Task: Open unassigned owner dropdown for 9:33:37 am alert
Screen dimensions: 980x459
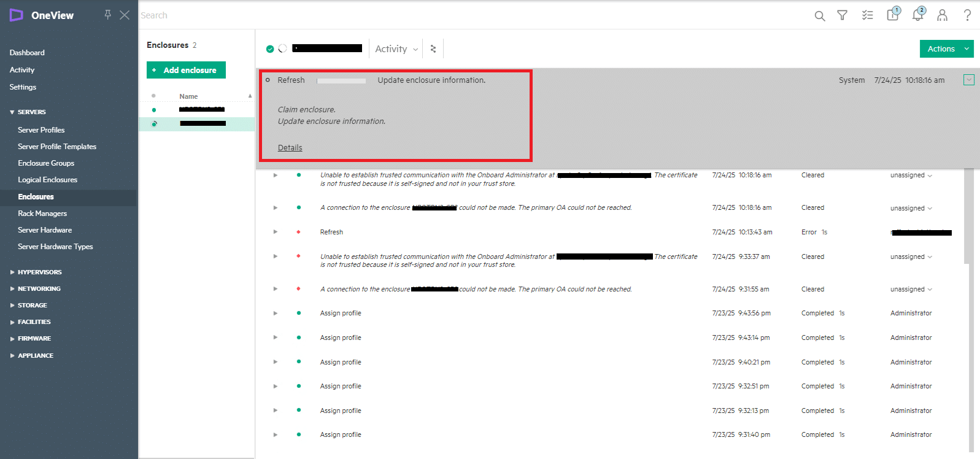Action: tap(911, 256)
